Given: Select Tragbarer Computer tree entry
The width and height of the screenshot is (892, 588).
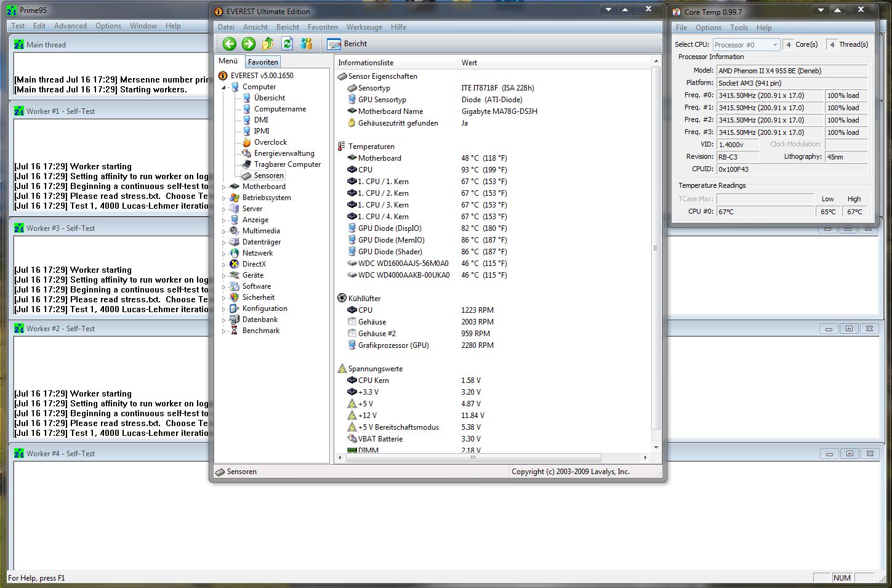Looking at the screenshot, I should pyautogui.click(x=287, y=164).
